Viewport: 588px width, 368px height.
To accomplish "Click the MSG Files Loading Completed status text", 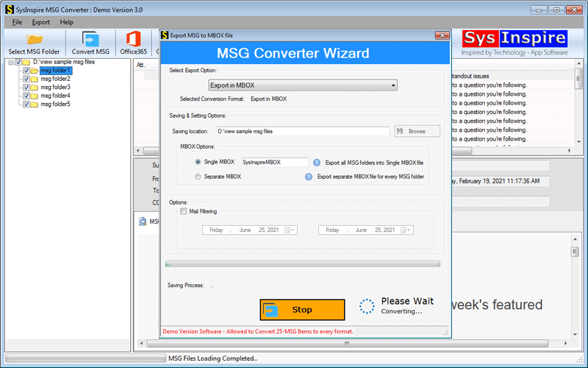I will pos(212,358).
